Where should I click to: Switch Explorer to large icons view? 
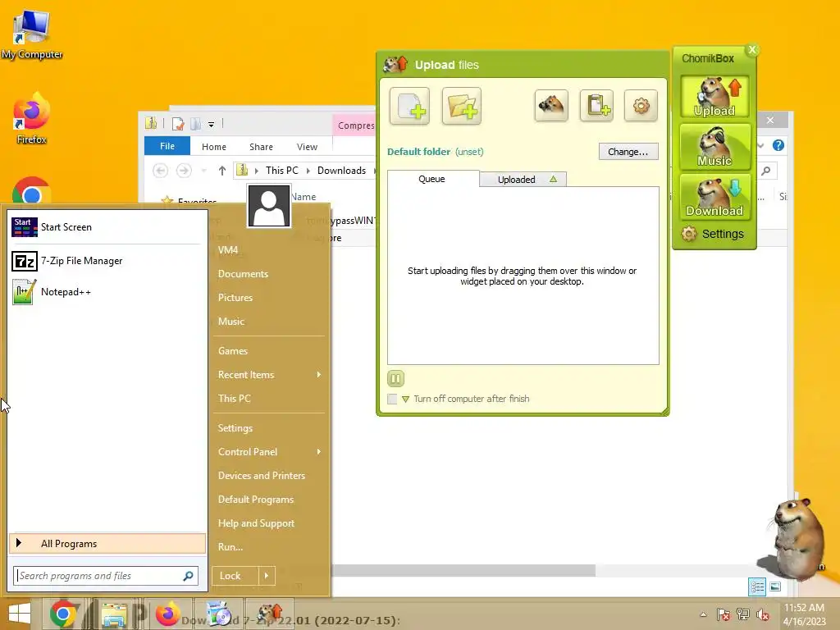[775, 587]
